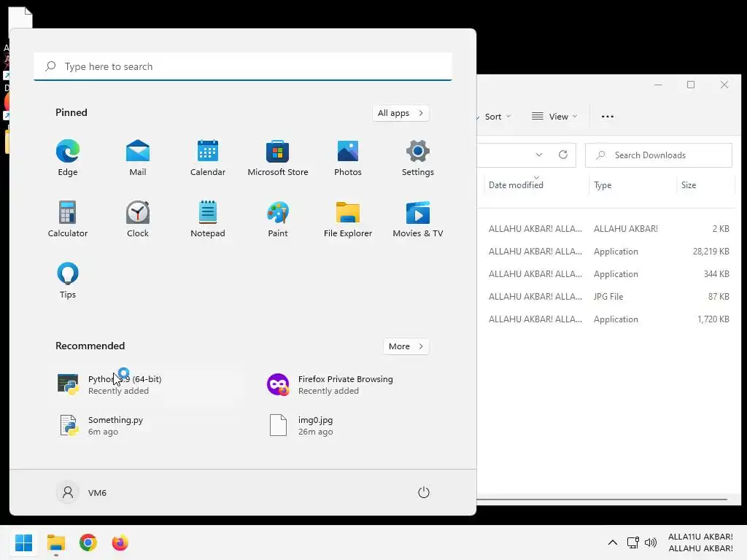Image resolution: width=747 pixels, height=560 pixels.
Task: Open File Explorer from pinned apps
Action: pyautogui.click(x=348, y=219)
